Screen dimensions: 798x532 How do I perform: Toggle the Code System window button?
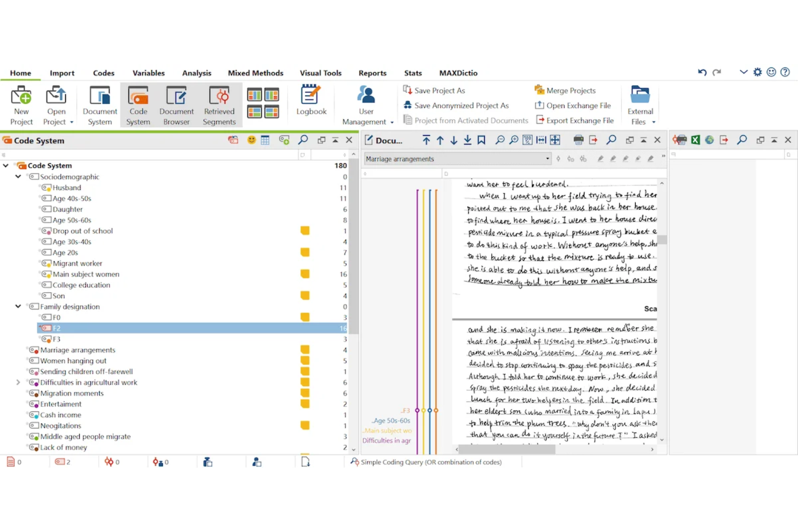138,106
